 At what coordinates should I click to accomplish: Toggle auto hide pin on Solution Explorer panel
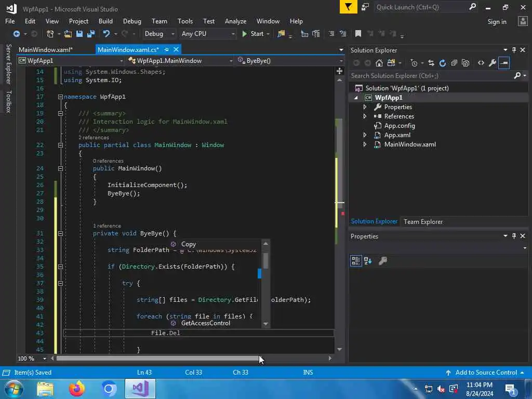point(514,50)
